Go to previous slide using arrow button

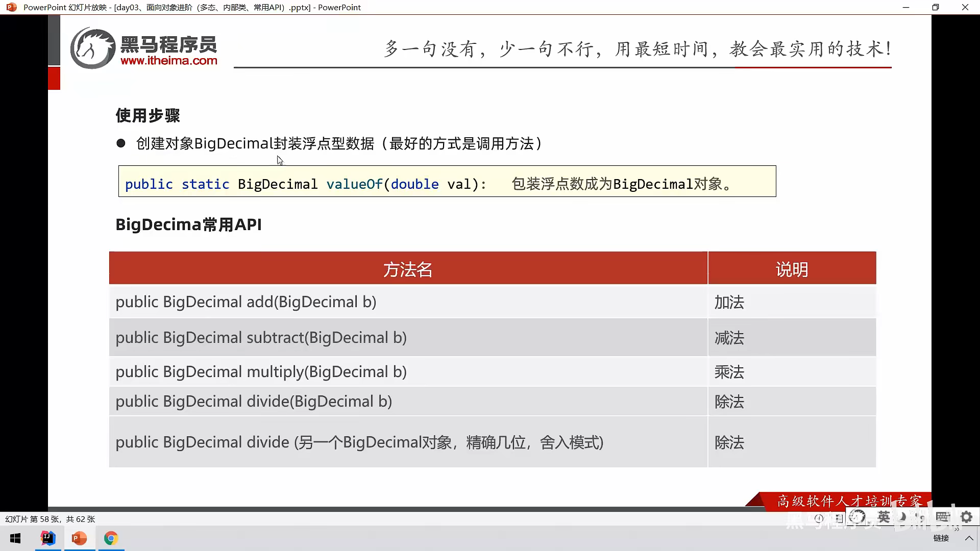pyautogui.click(x=819, y=518)
